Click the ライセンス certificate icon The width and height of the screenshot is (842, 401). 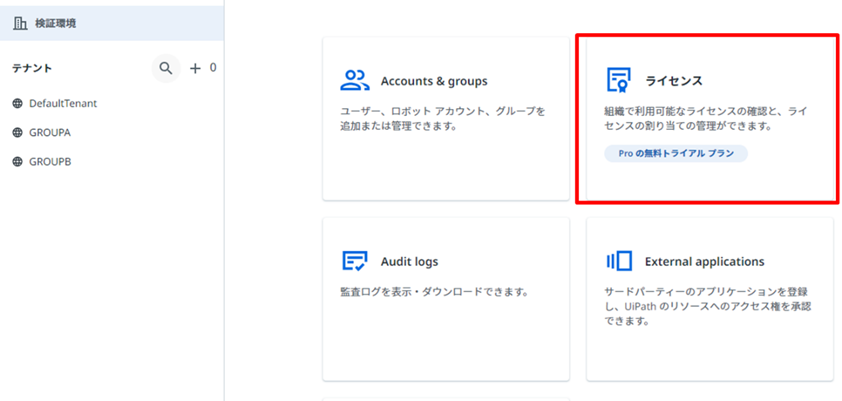coord(619,80)
